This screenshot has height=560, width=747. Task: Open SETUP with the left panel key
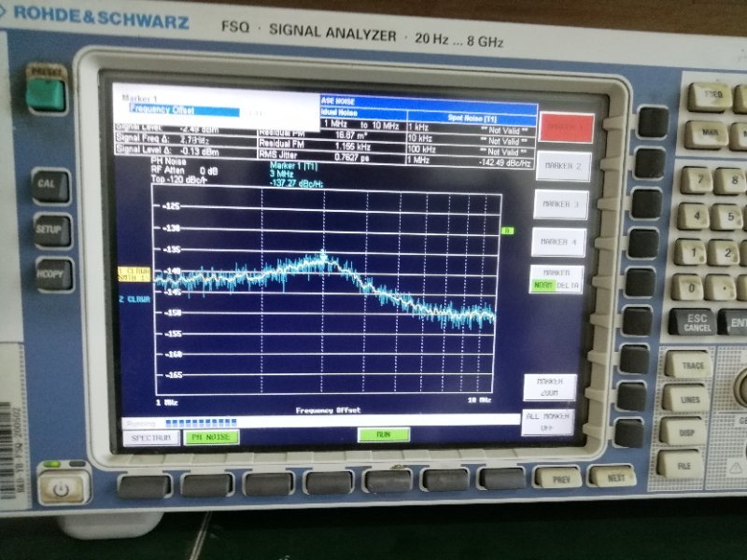coord(51,230)
